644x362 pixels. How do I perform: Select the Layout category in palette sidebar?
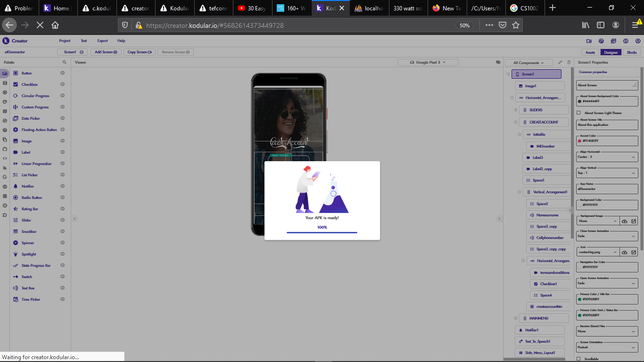(5, 83)
